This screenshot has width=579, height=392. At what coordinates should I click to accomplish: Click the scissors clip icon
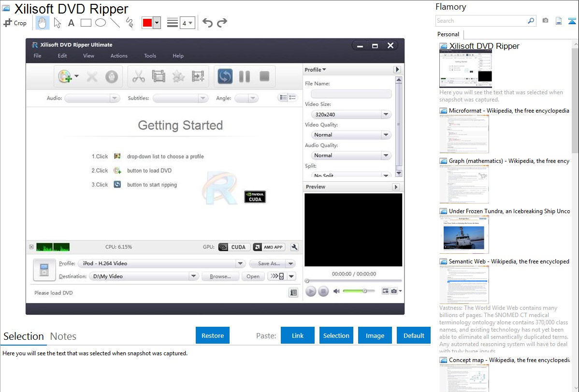point(139,76)
